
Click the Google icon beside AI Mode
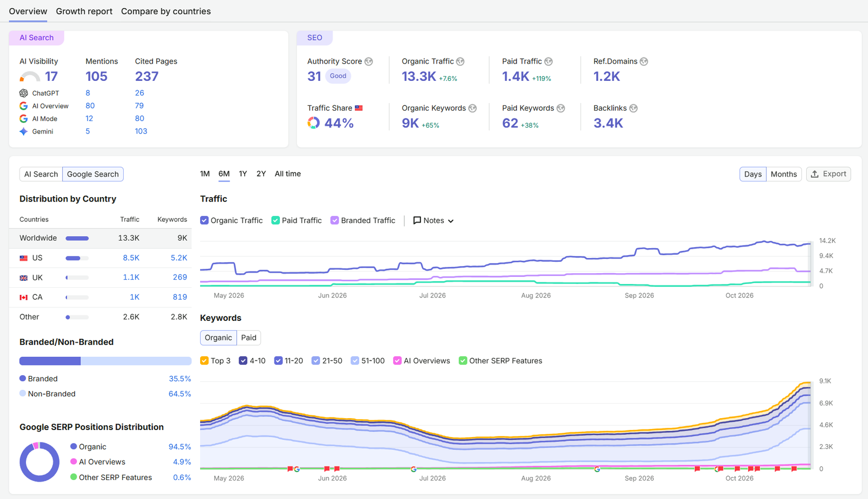pyautogui.click(x=24, y=118)
